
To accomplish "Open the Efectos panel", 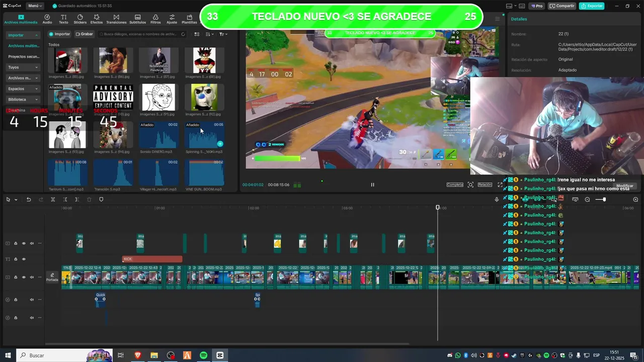I will click(x=97, y=19).
